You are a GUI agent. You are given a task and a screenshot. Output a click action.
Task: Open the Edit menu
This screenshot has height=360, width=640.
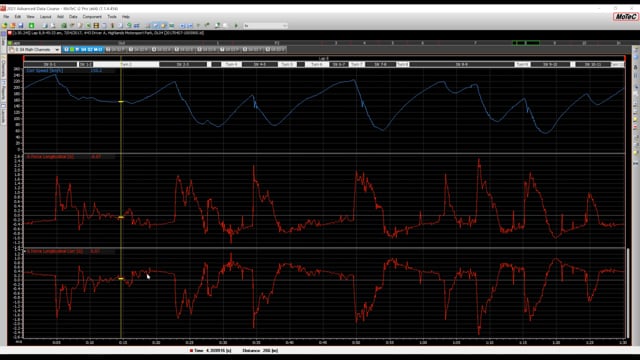(x=18, y=17)
